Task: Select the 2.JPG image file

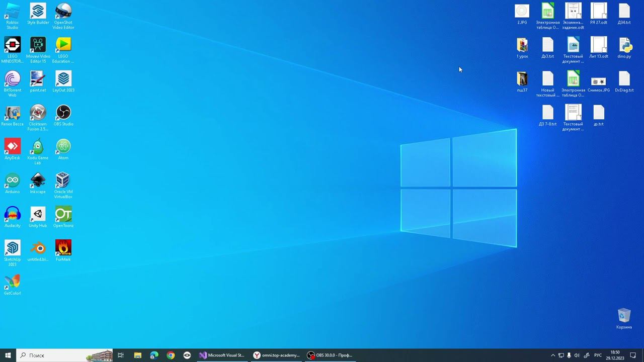Action: click(x=522, y=14)
